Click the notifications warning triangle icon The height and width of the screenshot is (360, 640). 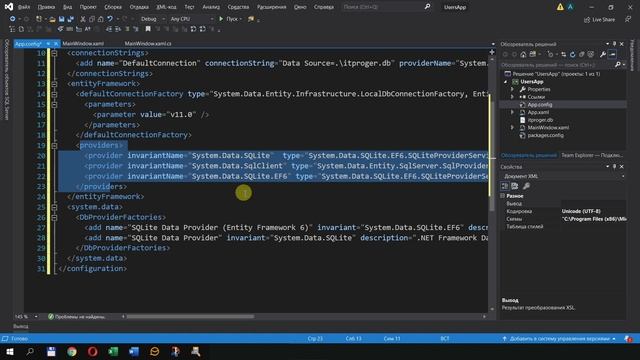point(560,7)
